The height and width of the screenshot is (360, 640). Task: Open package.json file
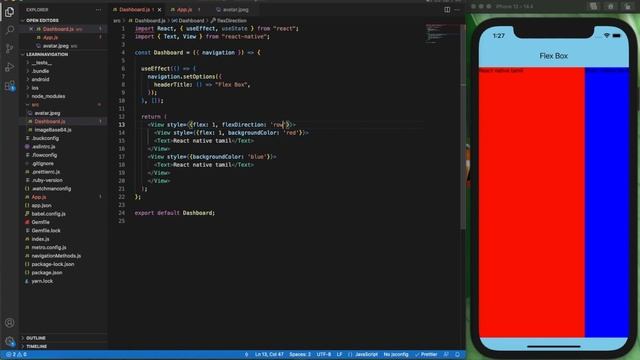[x=47, y=273]
